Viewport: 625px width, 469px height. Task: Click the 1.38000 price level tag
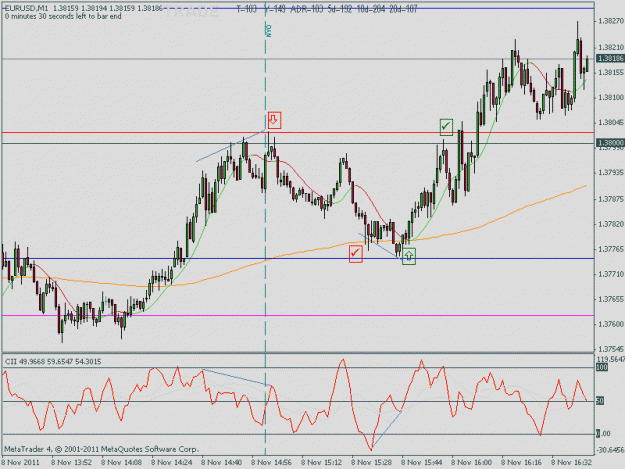610,143
